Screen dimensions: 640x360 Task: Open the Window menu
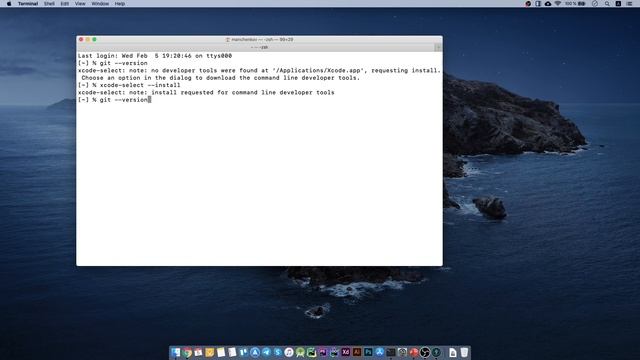click(x=100, y=4)
